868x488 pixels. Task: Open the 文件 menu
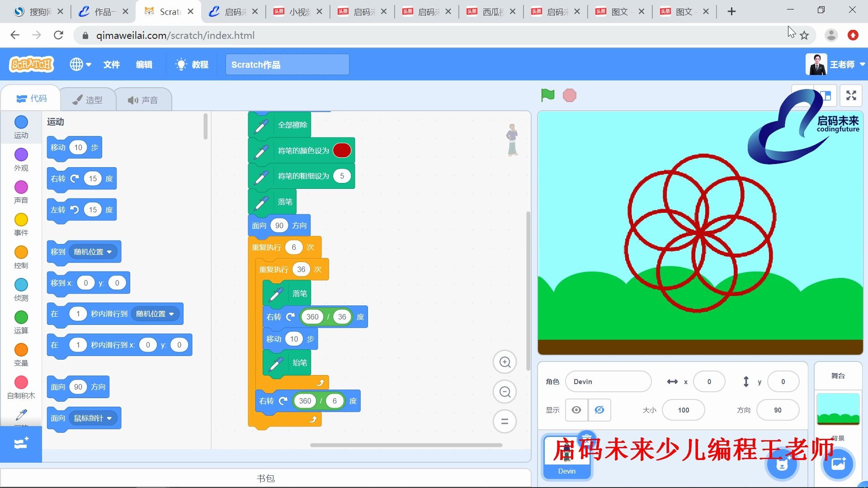point(111,65)
